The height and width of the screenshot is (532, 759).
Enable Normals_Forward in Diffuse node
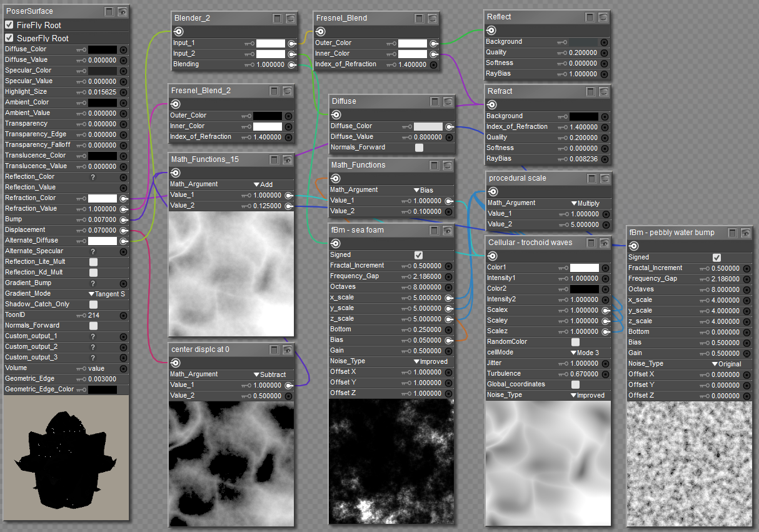tap(419, 148)
